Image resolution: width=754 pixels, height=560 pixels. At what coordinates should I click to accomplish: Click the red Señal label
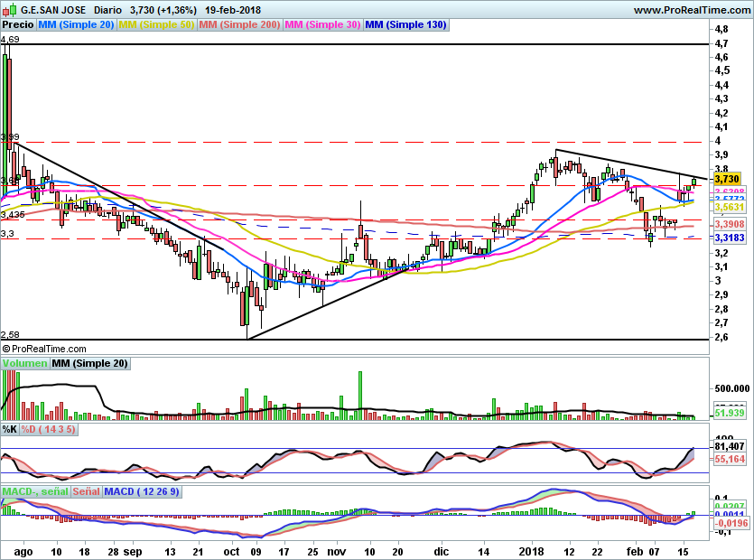(x=86, y=491)
